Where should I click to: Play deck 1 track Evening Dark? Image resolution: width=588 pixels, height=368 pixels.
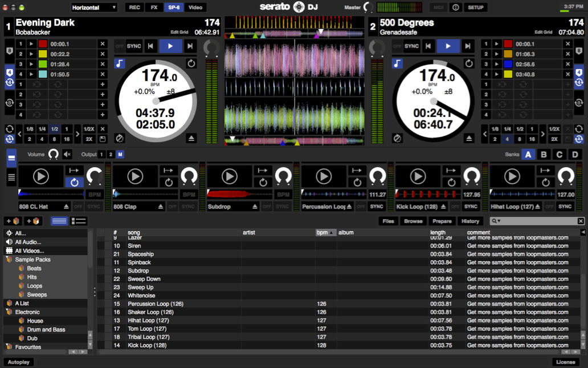(170, 46)
